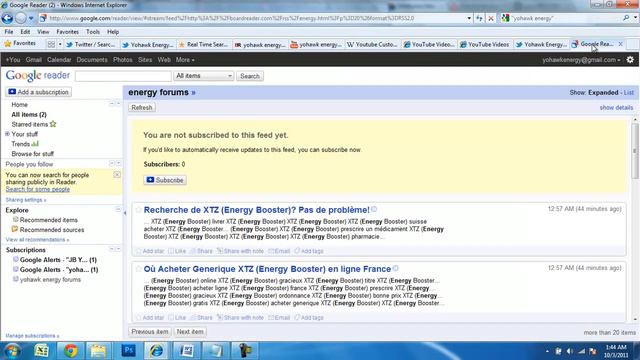This screenshot has width=640, height=360.
Task: Click Add a subscription button
Action: [x=39, y=92]
